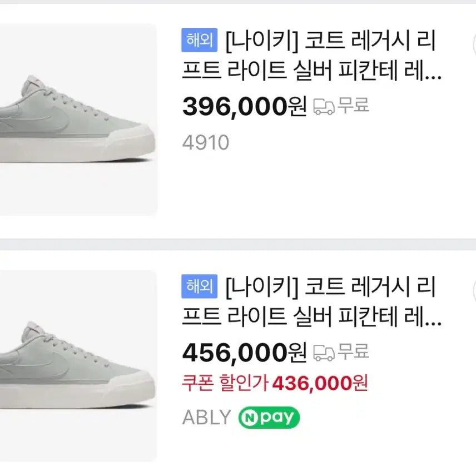476x476 pixels.
Task: Click the 무료 shipping label in the 4910 listing
Action: click(354, 106)
